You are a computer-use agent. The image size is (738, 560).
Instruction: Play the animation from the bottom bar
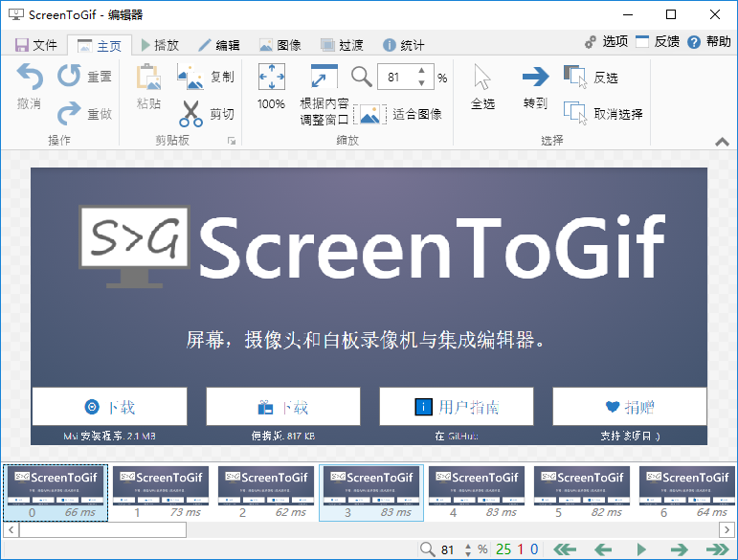(x=641, y=549)
